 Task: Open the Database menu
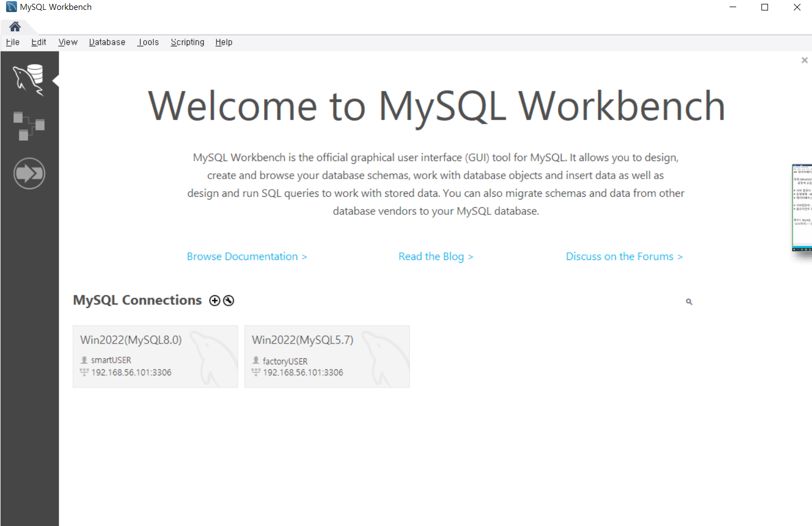click(x=107, y=42)
